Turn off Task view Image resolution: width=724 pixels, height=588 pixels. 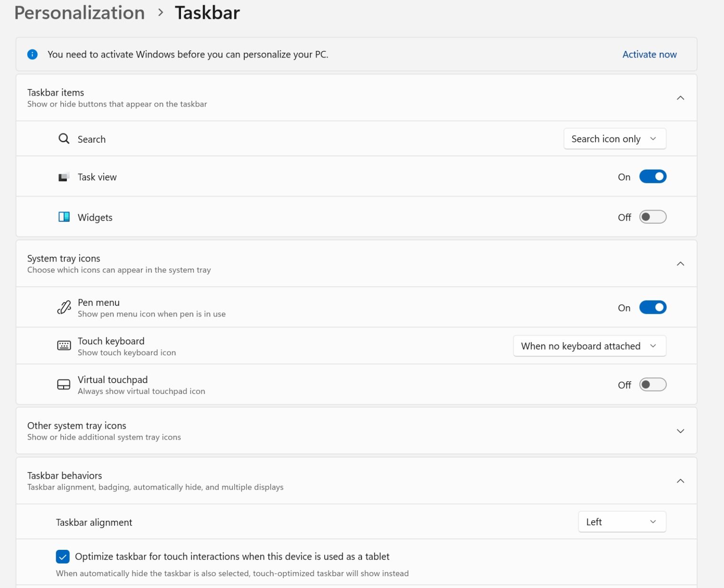coord(653,176)
